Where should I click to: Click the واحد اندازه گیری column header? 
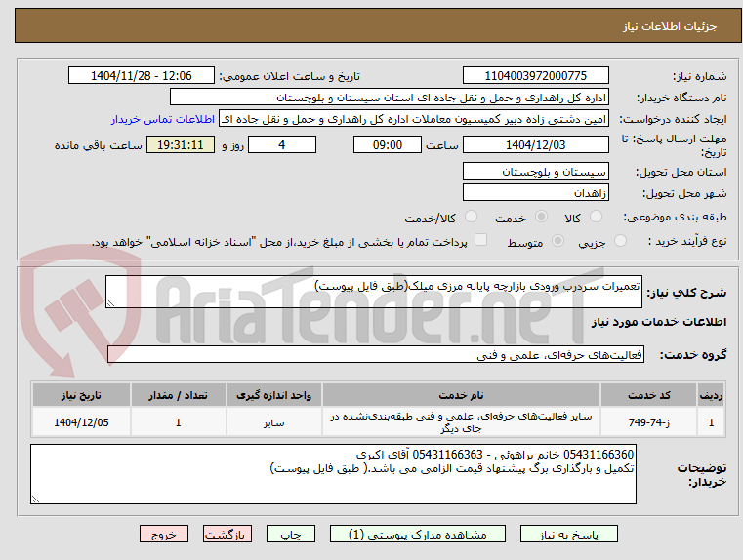point(274,395)
